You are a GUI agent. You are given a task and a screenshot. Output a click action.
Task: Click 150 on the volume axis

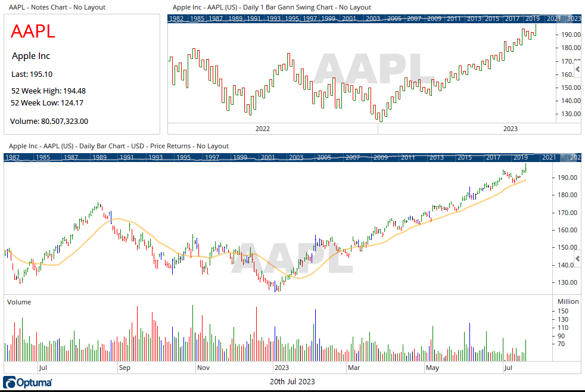click(563, 311)
